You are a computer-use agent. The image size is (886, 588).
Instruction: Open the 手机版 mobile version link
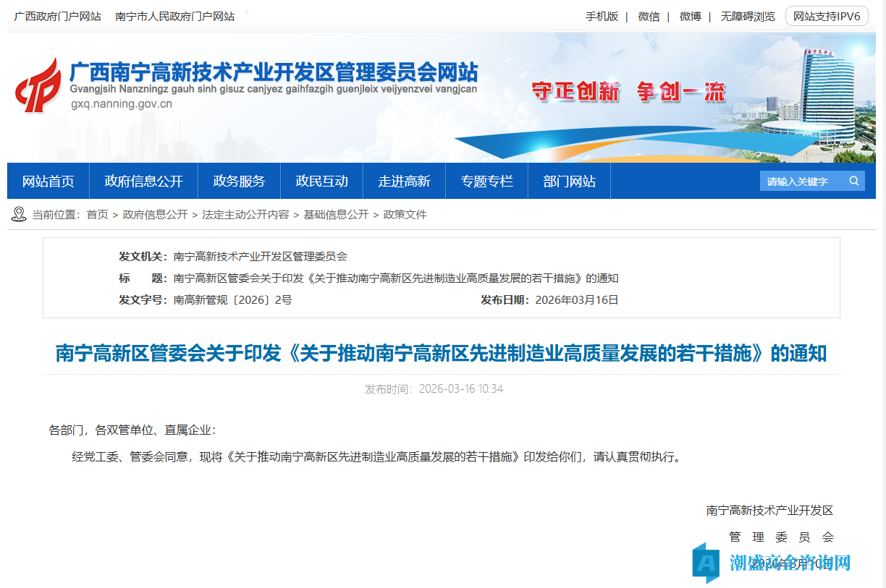pos(602,16)
